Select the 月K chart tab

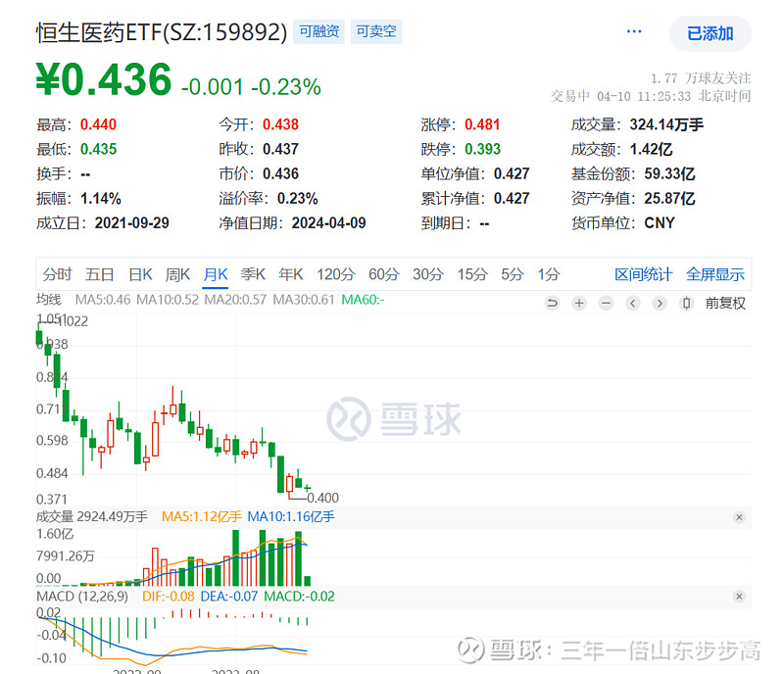pyautogui.click(x=216, y=274)
